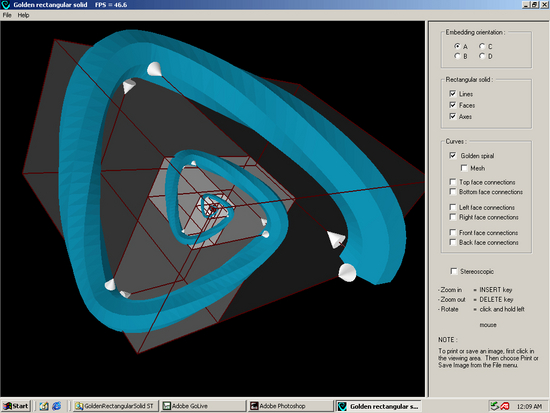Click inside the 3D viewing area

[213, 209]
